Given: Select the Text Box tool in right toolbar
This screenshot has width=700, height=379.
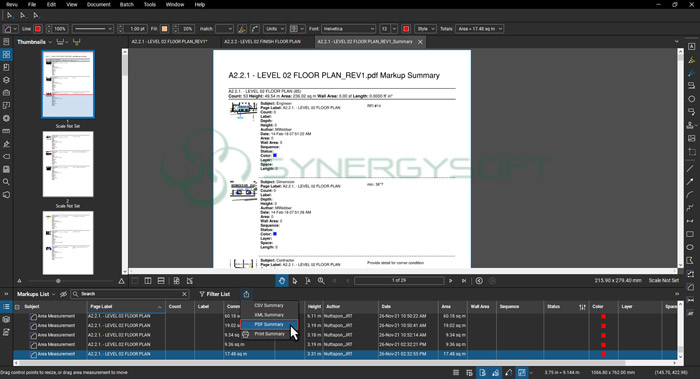Looking at the screenshot, I should tap(691, 46).
